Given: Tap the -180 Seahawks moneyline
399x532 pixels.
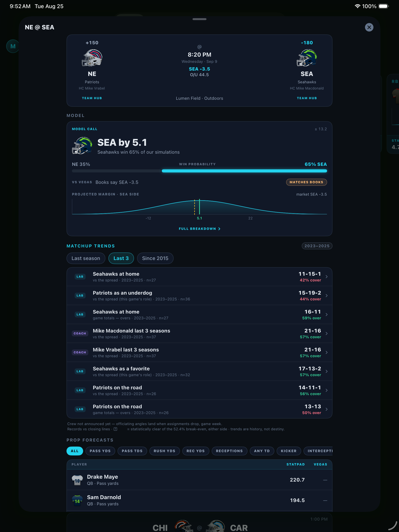Looking at the screenshot, I should point(307,43).
